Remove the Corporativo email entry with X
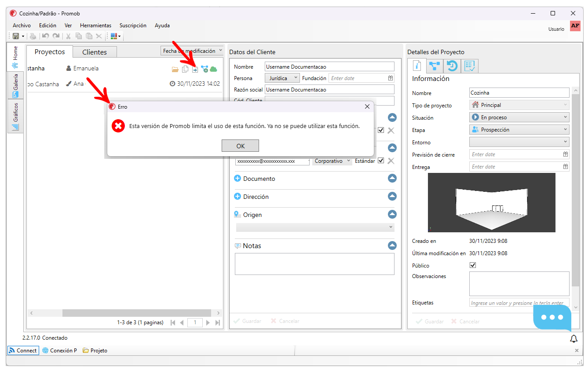The width and height of the screenshot is (588, 370). pos(391,161)
